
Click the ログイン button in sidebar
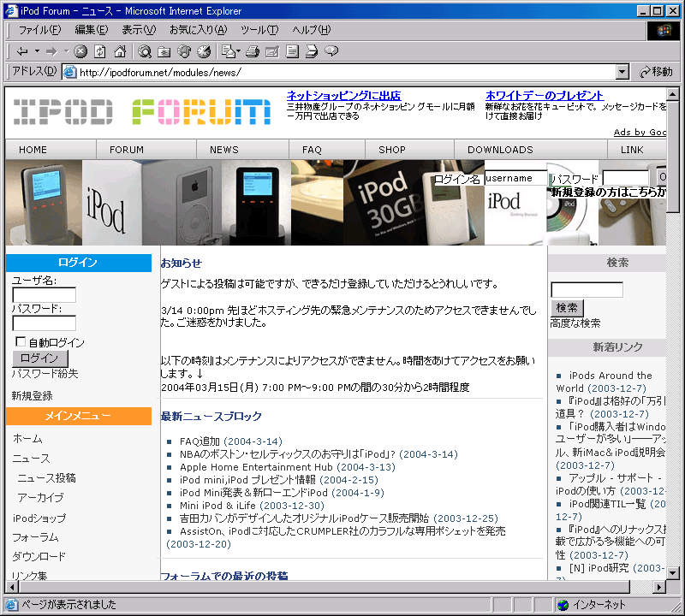click(39, 358)
